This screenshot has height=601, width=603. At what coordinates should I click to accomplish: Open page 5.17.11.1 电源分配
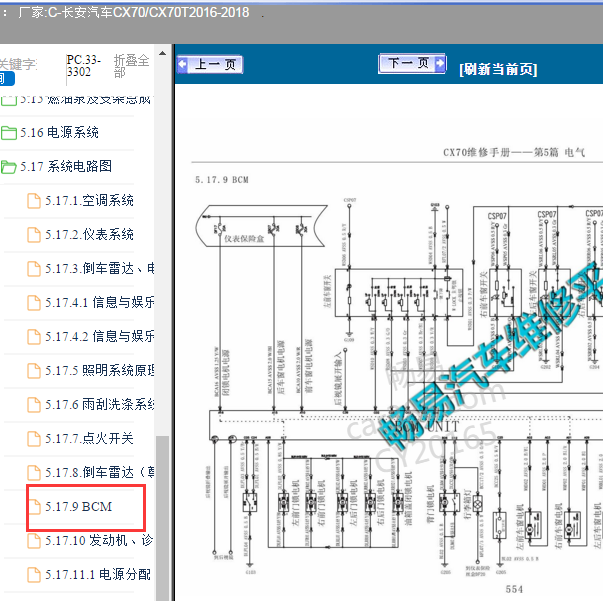point(98,574)
